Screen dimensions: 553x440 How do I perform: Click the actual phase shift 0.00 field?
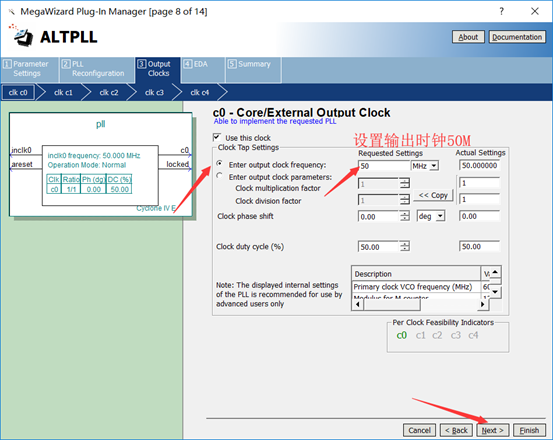[480, 216]
